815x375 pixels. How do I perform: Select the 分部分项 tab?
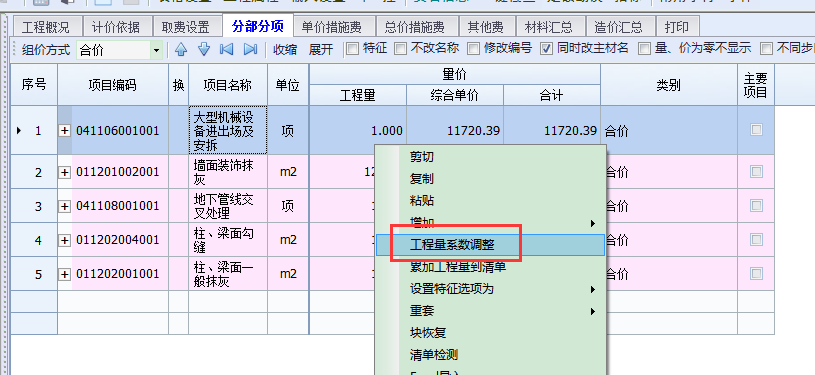[x=258, y=25]
